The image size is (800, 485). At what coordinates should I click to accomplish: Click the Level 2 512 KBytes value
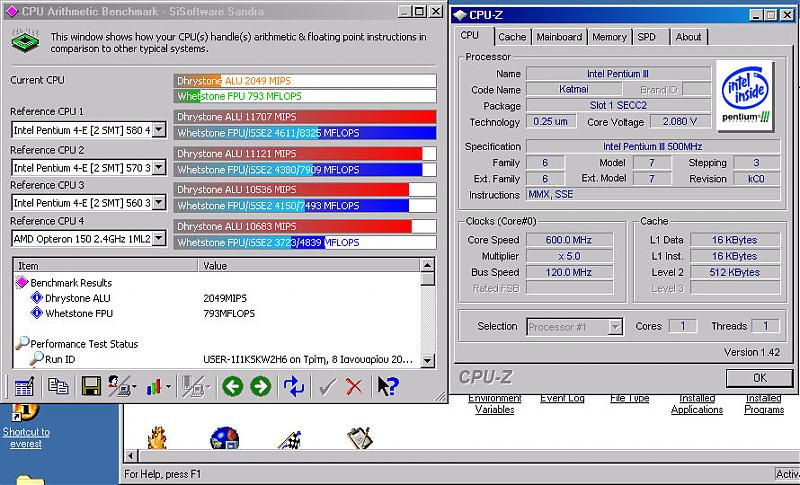(x=735, y=272)
